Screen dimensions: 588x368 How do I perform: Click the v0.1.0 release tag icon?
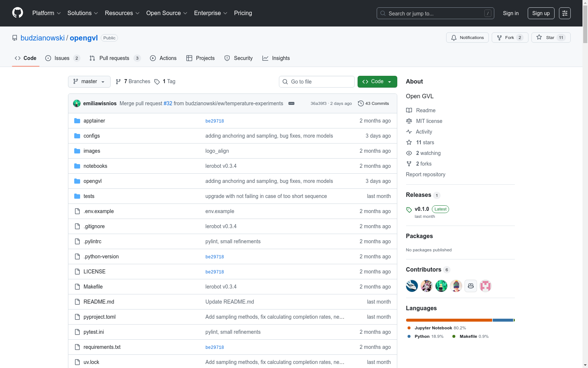(409, 210)
